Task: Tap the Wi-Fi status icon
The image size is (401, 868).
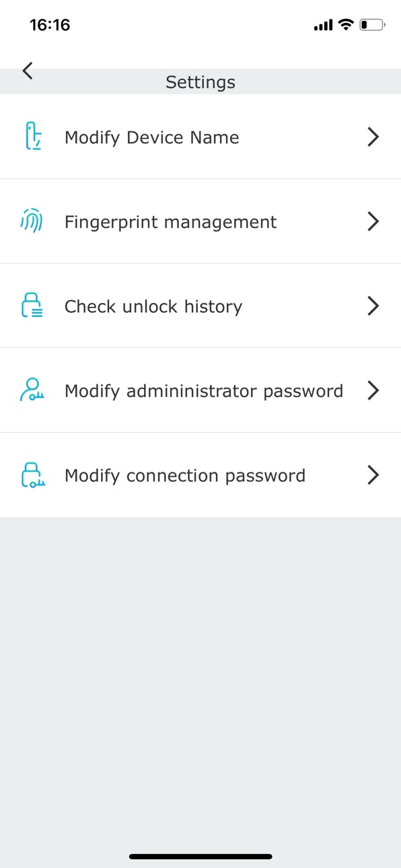Action: [346, 25]
